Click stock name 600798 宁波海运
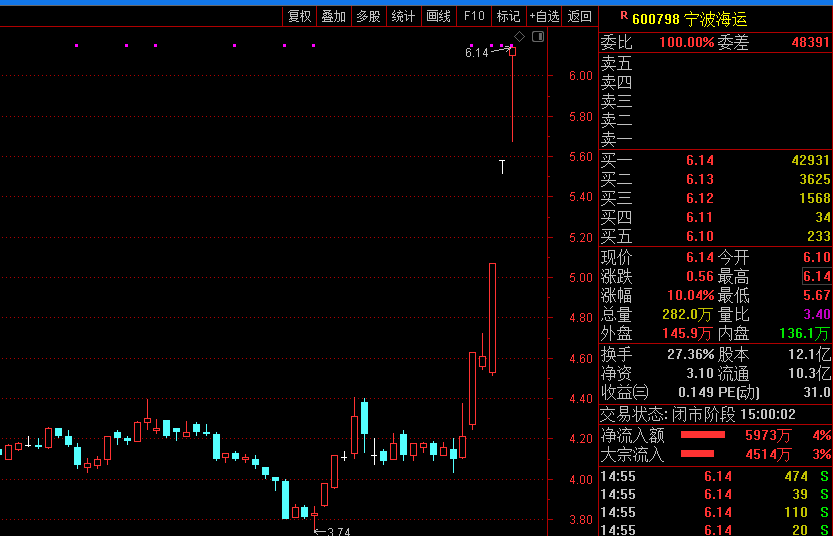 point(689,18)
